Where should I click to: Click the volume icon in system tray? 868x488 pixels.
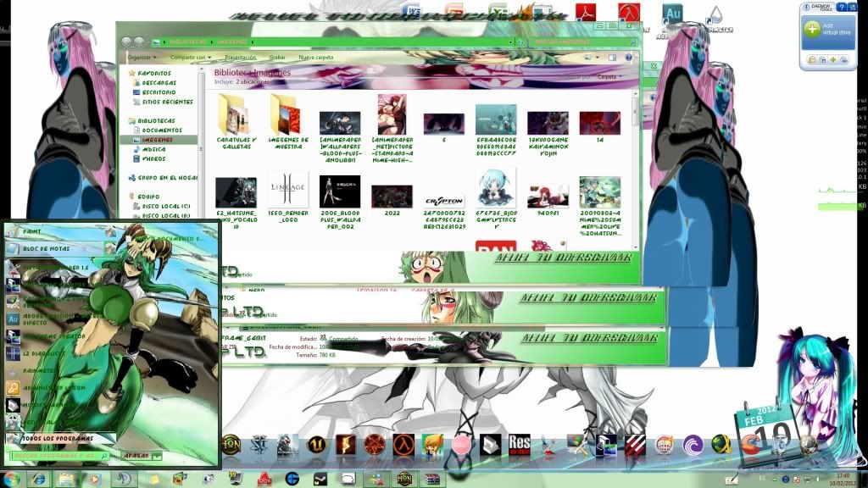(818, 480)
